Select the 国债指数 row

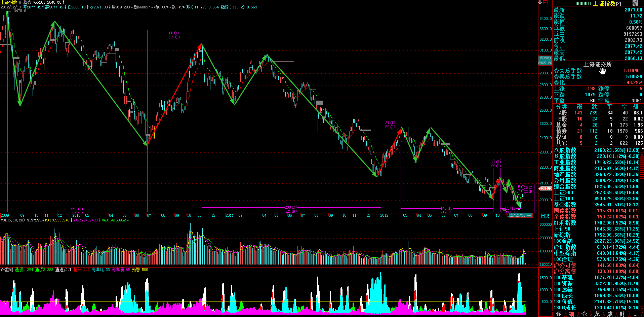[x=565, y=211]
